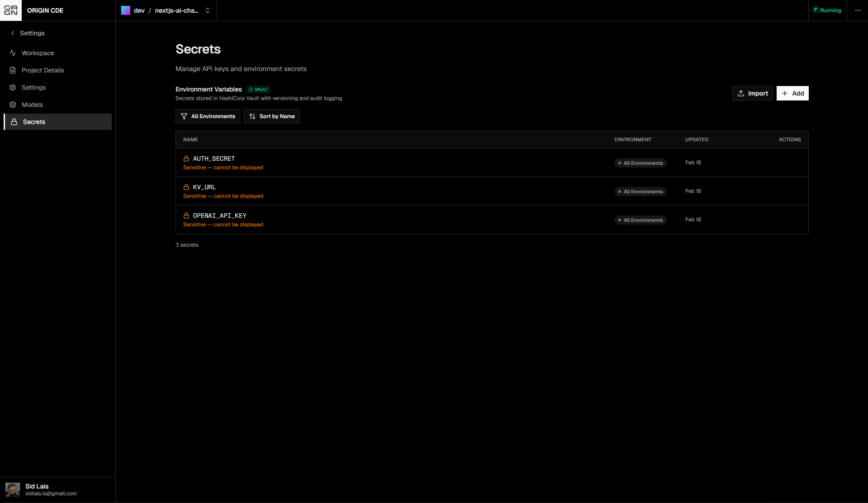Open the three-dot more options menu
This screenshot has height=503, width=868.
[x=858, y=10]
